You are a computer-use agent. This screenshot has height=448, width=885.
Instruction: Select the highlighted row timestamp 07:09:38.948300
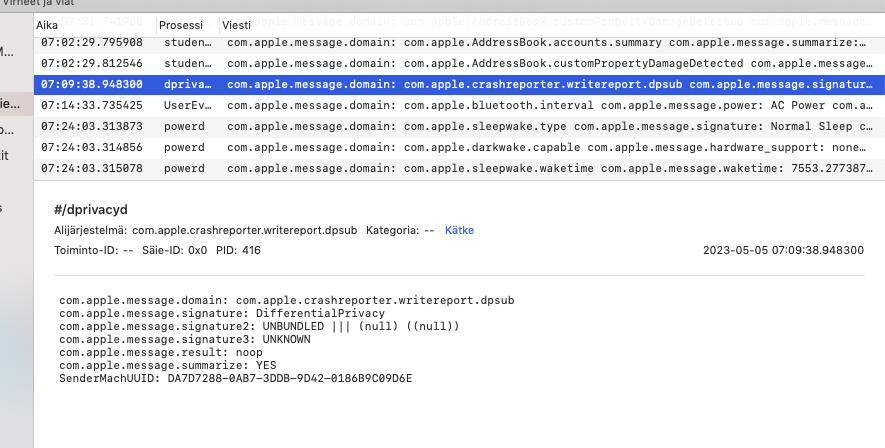(92, 85)
